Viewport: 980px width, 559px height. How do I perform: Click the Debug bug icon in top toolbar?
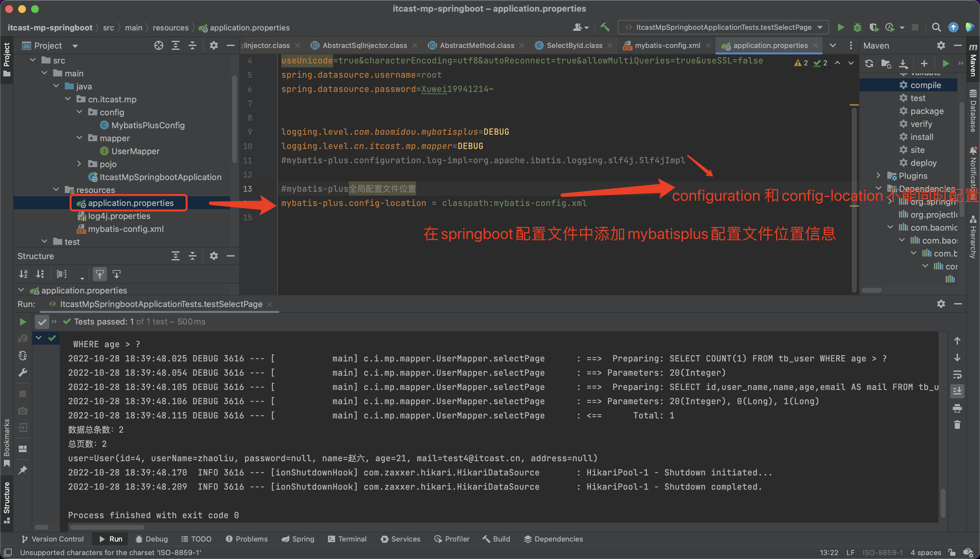tap(857, 27)
